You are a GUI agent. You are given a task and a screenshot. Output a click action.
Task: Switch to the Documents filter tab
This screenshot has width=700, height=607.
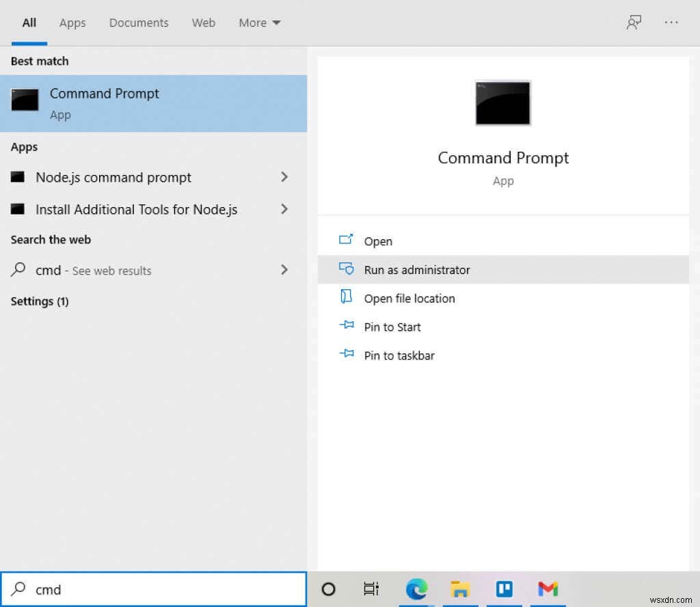[x=138, y=23]
